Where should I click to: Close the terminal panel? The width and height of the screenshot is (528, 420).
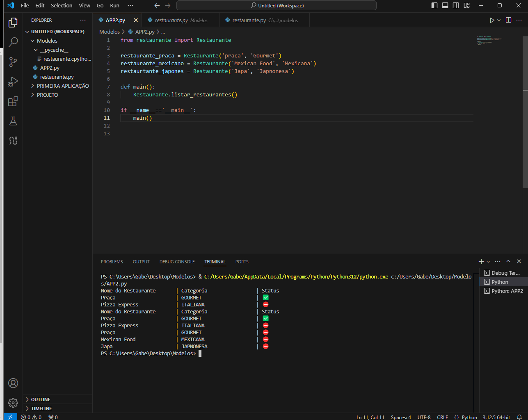point(519,261)
